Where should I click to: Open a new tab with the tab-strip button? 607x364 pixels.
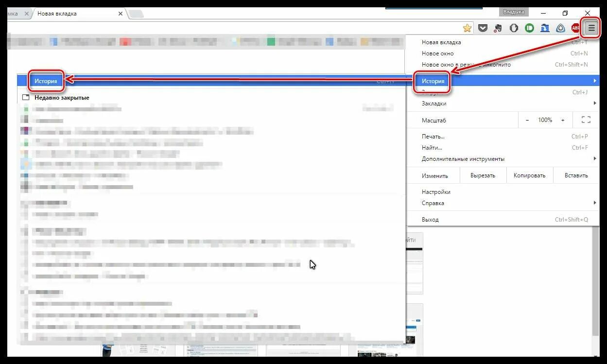coord(137,14)
